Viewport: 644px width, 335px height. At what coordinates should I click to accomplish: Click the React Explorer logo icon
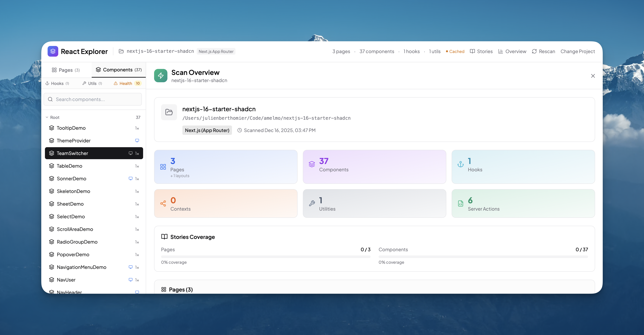click(53, 51)
